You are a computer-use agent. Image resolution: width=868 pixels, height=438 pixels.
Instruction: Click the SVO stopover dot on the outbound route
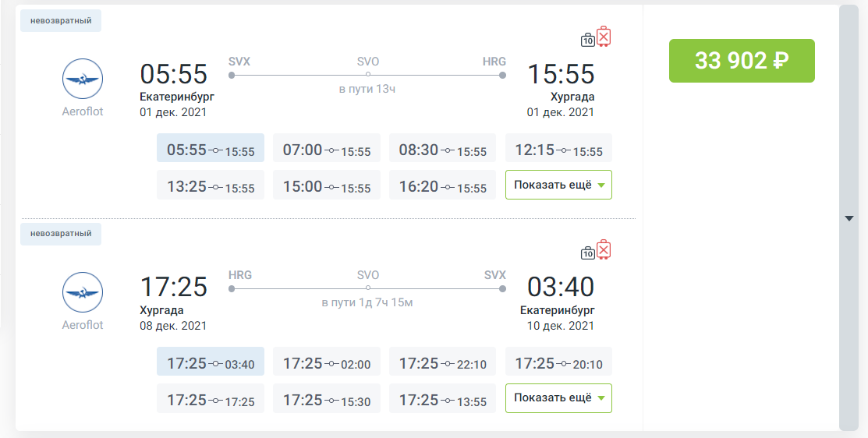pos(367,76)
